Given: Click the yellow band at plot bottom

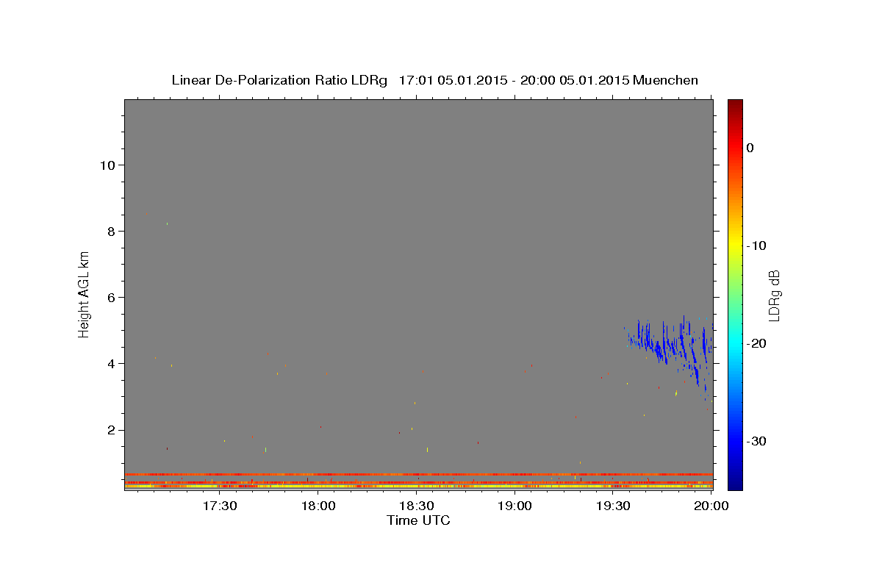Looking at the screenshot, I should (x=418, y=487).
